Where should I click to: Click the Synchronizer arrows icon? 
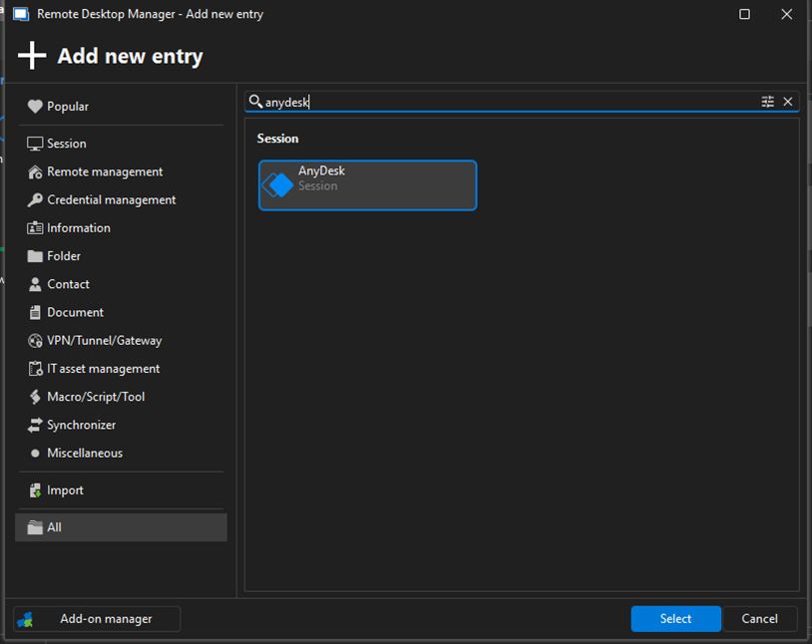(x=35, y=425)
